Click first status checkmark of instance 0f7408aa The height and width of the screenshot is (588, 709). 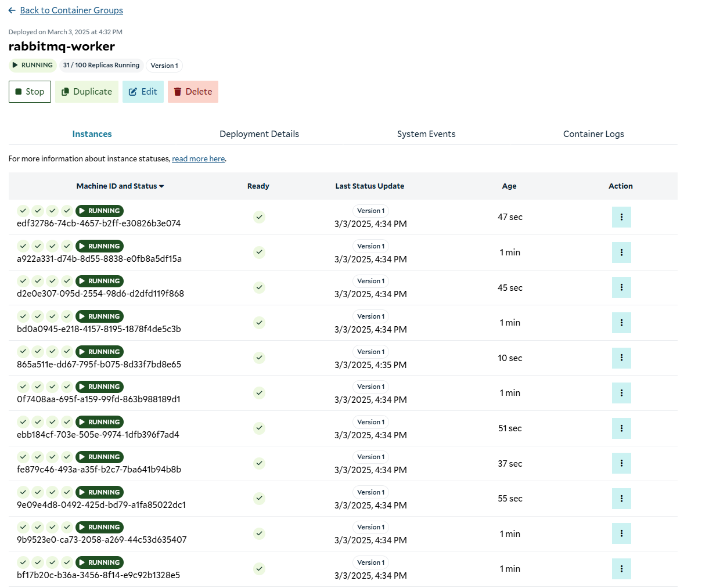(x=23, y=387)
